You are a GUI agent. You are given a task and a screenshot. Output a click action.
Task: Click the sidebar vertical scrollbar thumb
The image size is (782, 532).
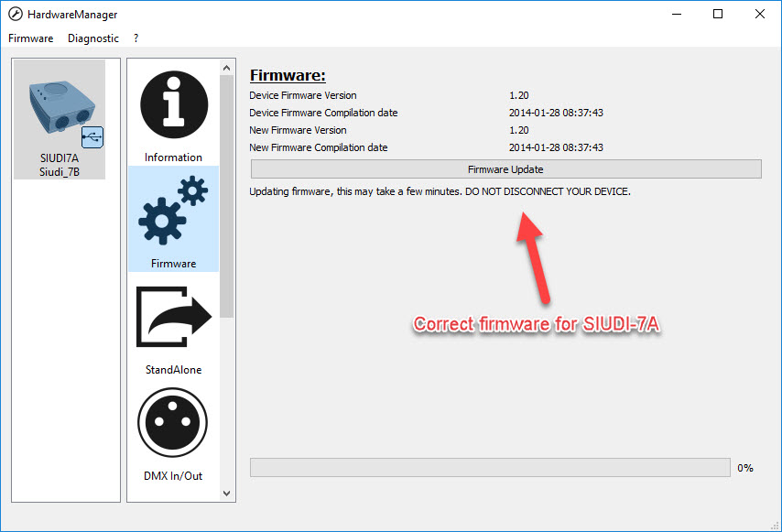(x=226, y=197)
